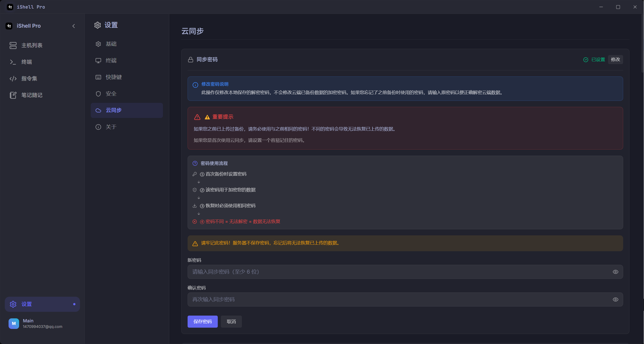Click the red X icon beside 密码不同
644x344 pixels.
(x=195, y=222)
